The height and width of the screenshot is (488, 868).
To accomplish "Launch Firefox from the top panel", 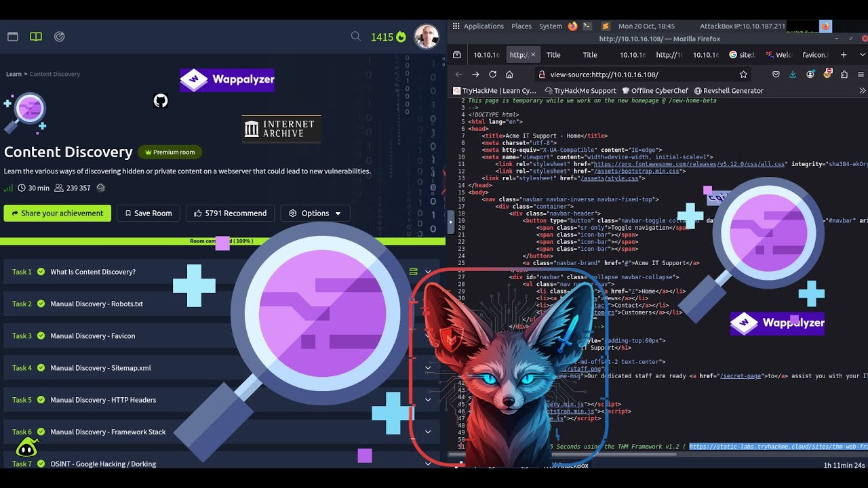I will click(573, 26).
